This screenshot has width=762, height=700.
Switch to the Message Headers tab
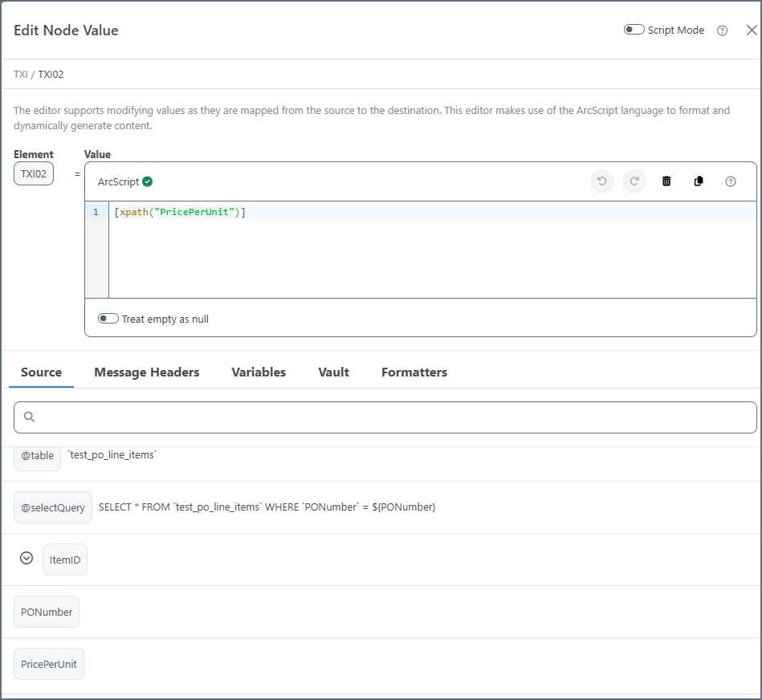click(x=147, y=372)
